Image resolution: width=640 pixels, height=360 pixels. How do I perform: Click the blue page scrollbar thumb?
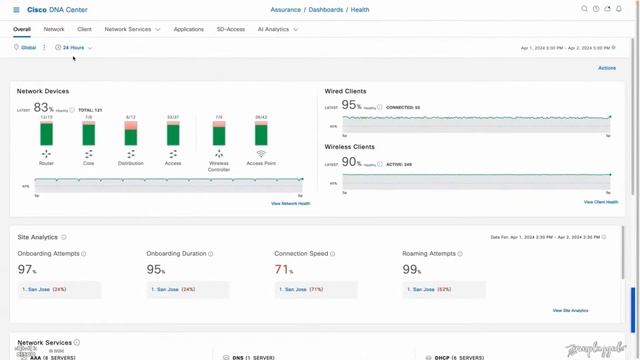point(633,310)
